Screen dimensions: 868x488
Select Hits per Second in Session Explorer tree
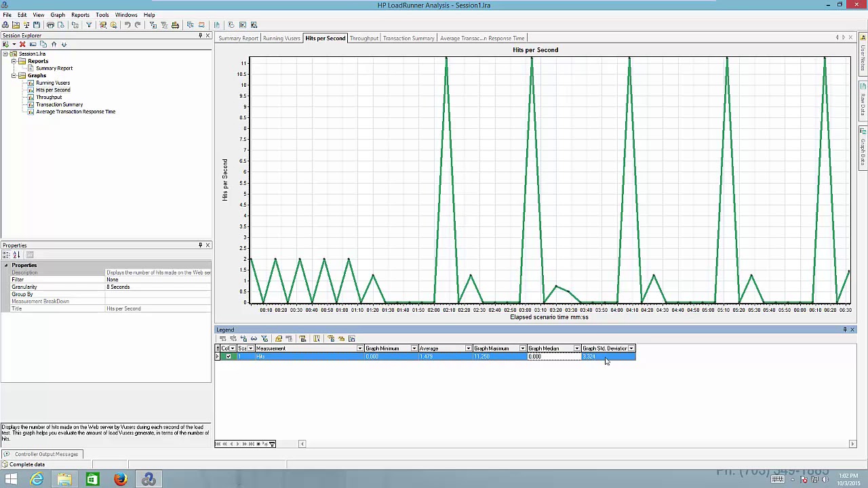[53, 90]
